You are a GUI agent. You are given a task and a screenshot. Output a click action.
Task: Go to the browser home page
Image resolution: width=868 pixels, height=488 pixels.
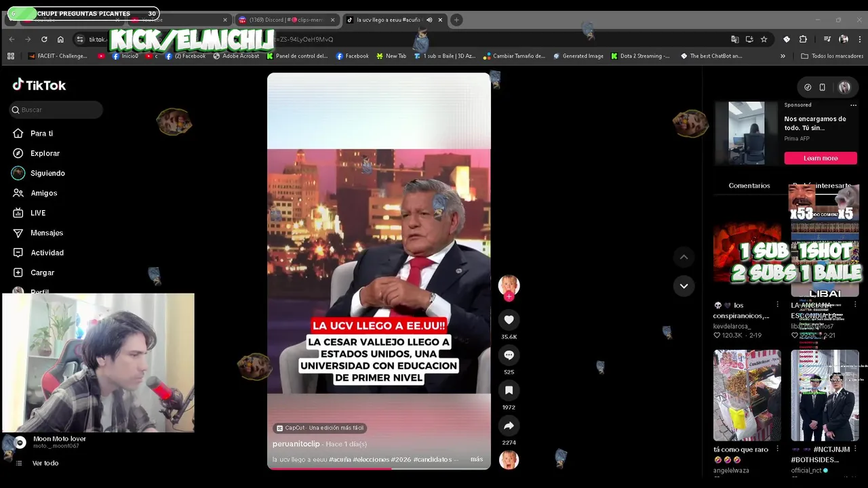click(60, 39)
